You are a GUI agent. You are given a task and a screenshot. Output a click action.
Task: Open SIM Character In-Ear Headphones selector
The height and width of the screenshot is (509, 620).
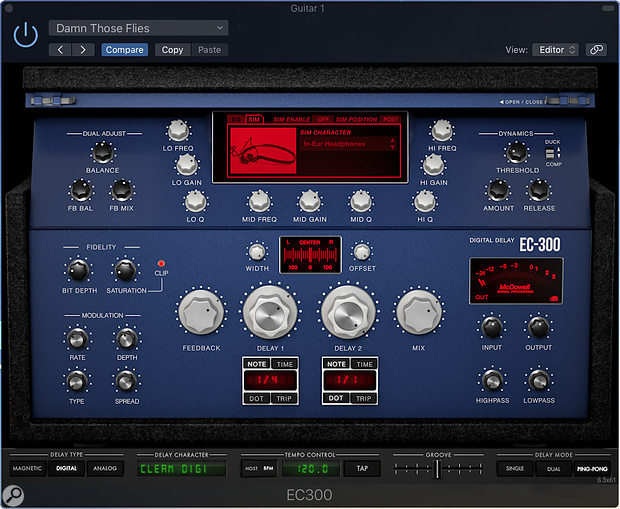tap(348, 144)
